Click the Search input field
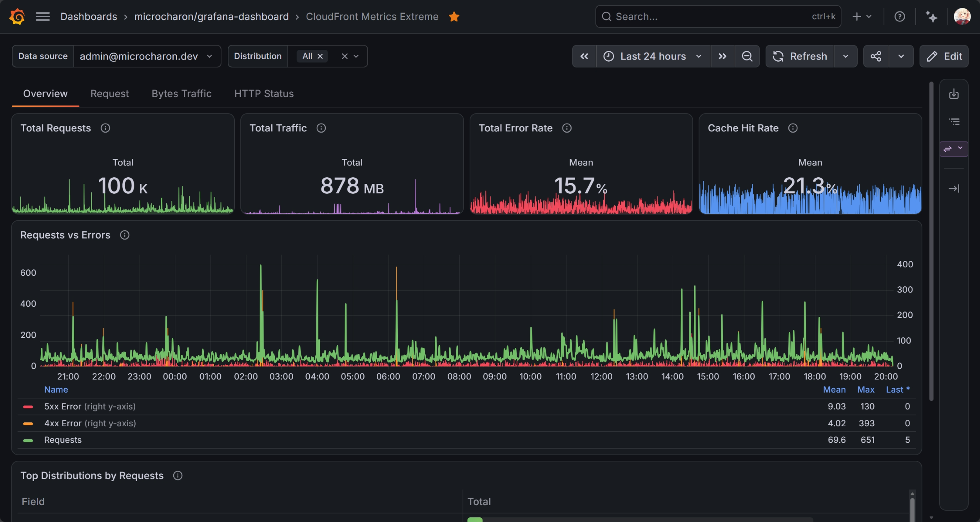The height and width of the screenshot is (522, 980). click(x=718, y=16)
